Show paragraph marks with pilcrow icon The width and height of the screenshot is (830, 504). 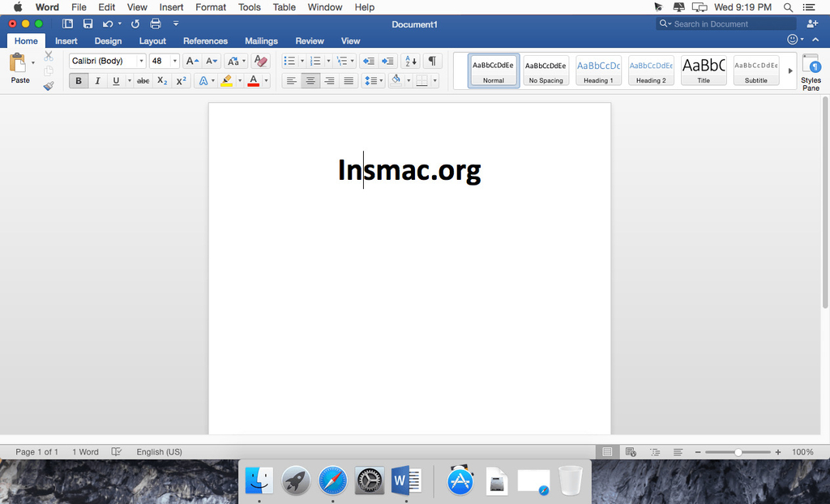[x=432, y=61]
